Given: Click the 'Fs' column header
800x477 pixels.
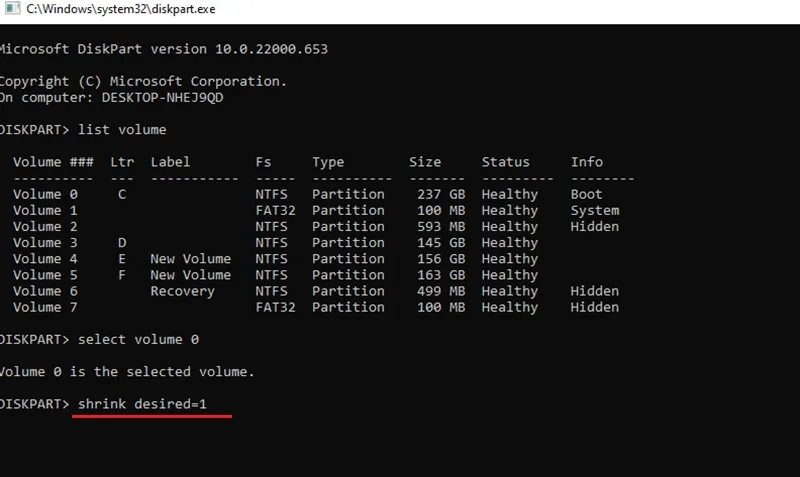Looking at the screenshot, I should click(x=263, y=162).
